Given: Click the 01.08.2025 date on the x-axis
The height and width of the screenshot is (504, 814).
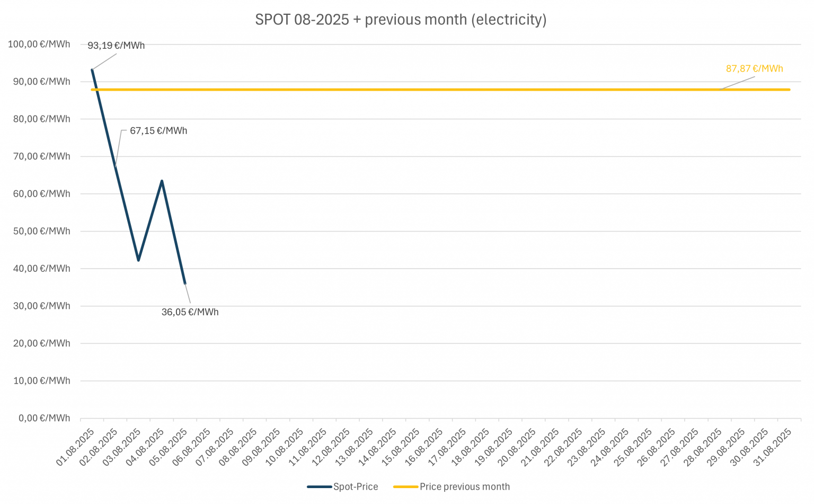Looking at the screenshot, I should point(76,447).
